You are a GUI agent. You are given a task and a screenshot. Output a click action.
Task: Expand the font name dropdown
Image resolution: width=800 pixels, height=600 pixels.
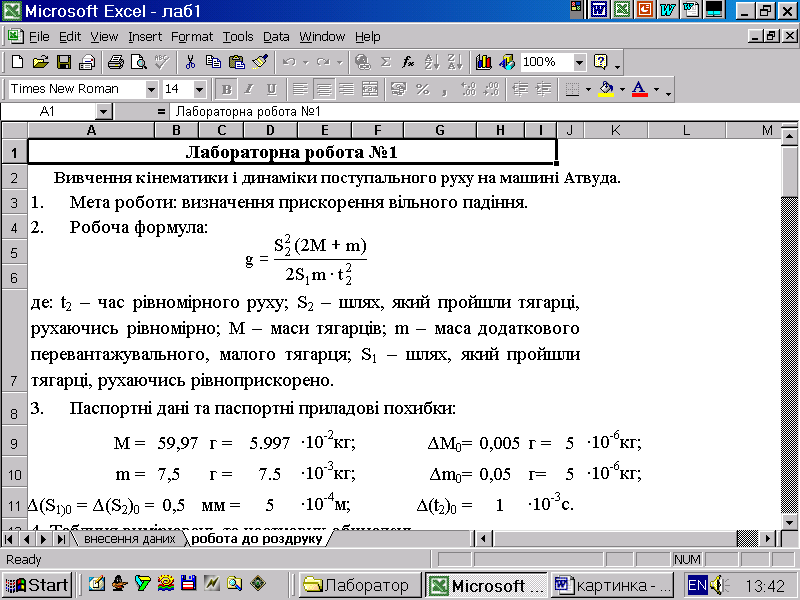[151, 90]
